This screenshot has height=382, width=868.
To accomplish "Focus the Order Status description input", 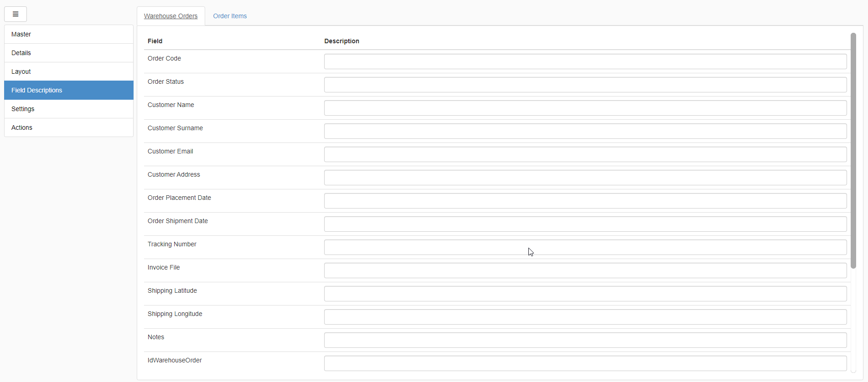I will pyautogui.click(x=585, y=85).
